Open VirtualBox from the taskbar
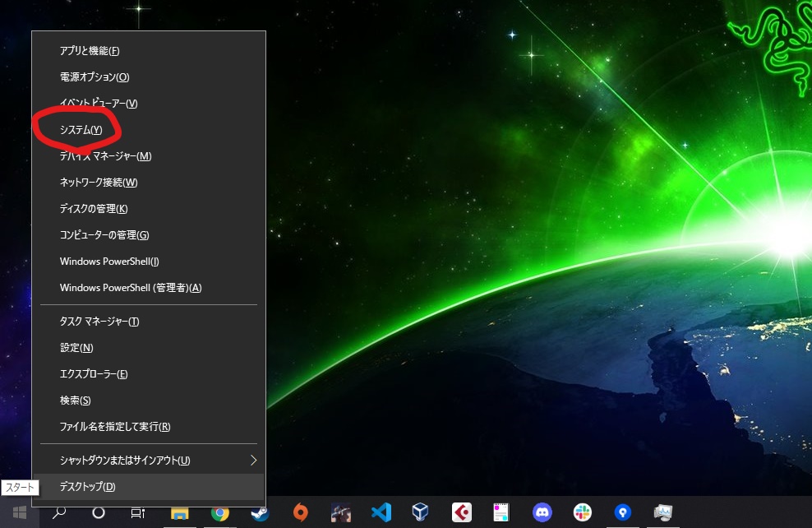Screen dimensions: 812x528 (421, 512)
